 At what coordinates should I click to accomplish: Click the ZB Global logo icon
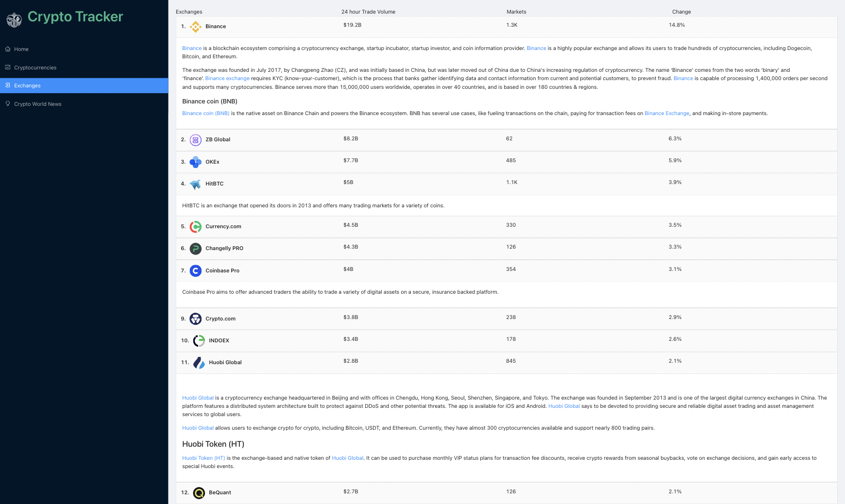coord(195,140)
